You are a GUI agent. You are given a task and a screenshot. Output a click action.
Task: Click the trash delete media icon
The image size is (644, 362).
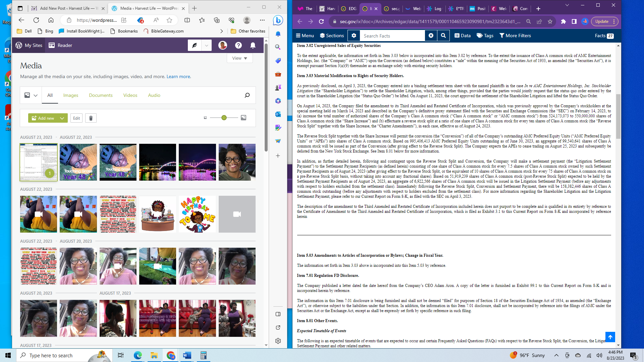(91, 118)
